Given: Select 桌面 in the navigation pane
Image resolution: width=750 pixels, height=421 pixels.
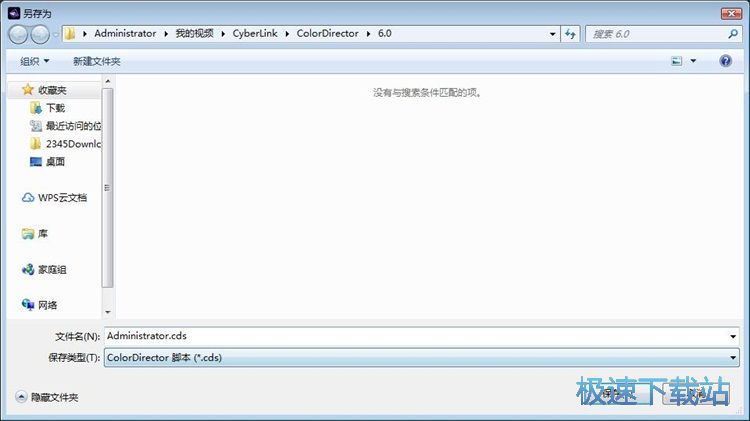Looking at the screenshot, I should 55,162.
